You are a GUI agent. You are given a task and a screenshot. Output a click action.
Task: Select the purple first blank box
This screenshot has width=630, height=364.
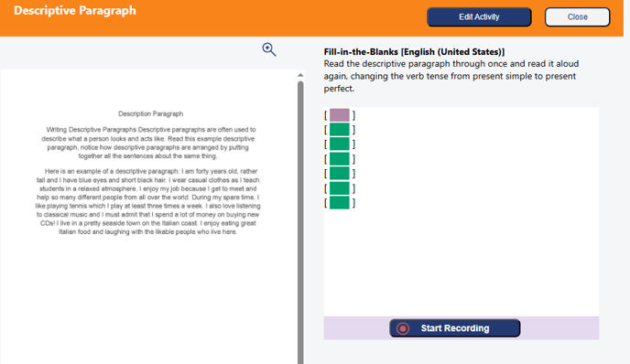pyautogui.click(x=340, y=115)
